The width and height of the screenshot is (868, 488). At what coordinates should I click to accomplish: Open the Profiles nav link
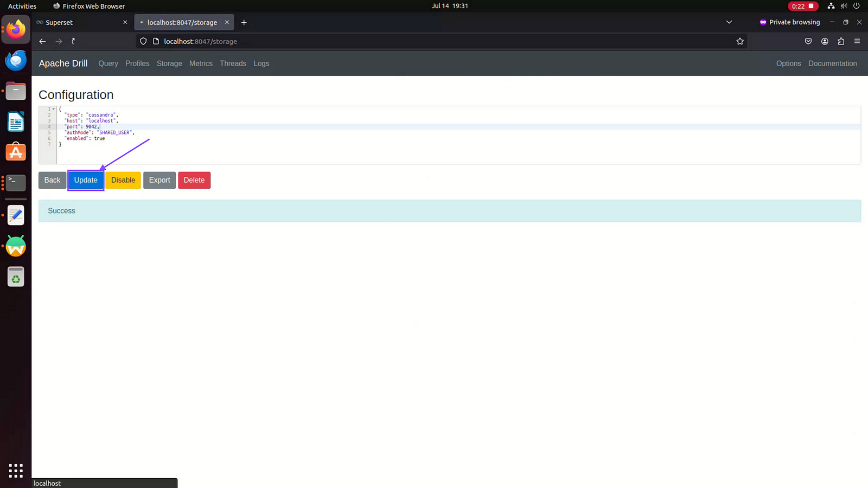137,63
